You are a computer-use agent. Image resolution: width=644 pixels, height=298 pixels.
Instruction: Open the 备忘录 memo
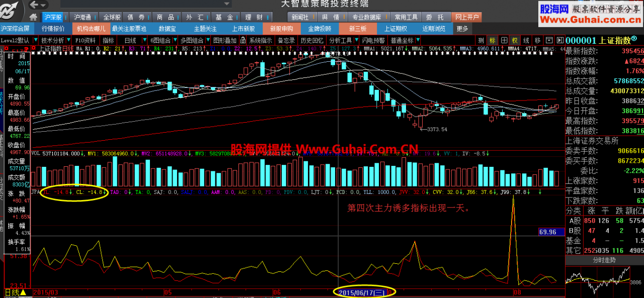(x=286, y=40)
